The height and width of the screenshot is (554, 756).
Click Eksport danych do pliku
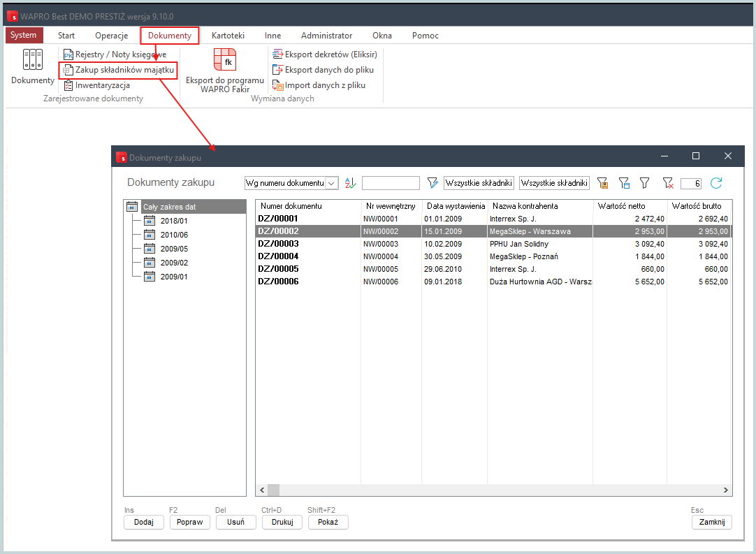pos(323,70)
